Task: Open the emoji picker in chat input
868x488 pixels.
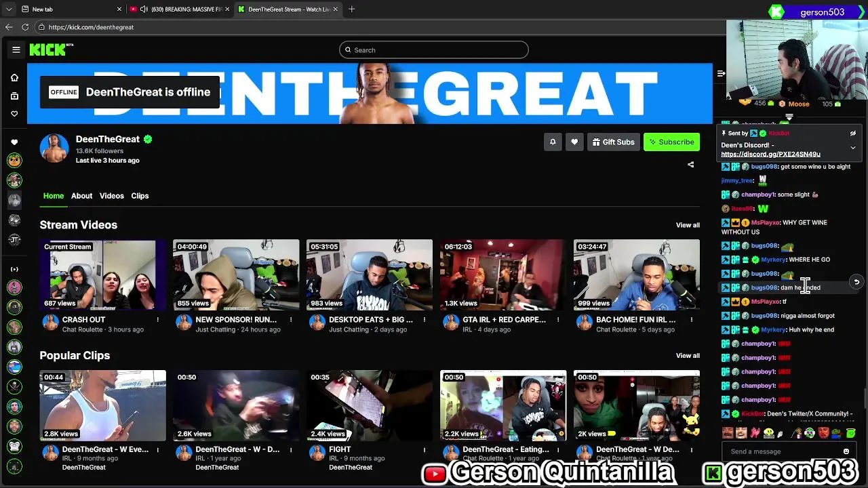Action: coord(846,451)
